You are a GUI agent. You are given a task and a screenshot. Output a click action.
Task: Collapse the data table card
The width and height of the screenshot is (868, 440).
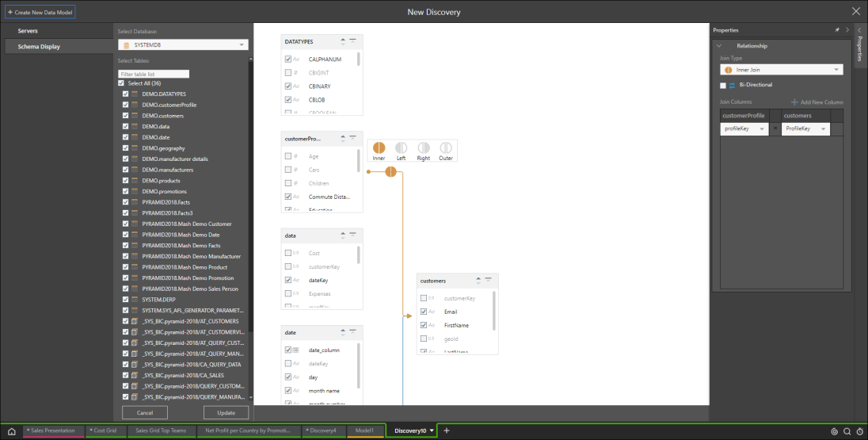[352, 235]
